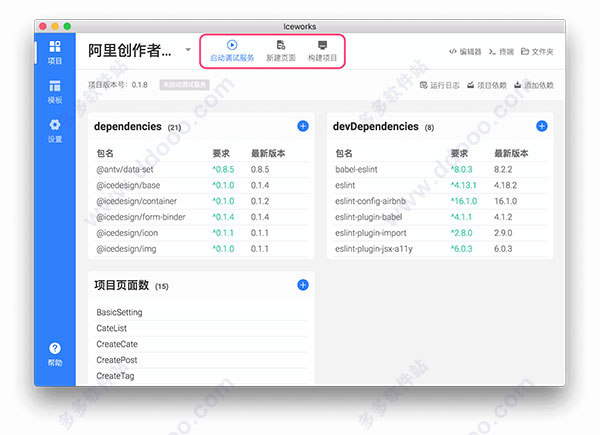
Task: Open the BasicSetting page entry
Action: 202,312
